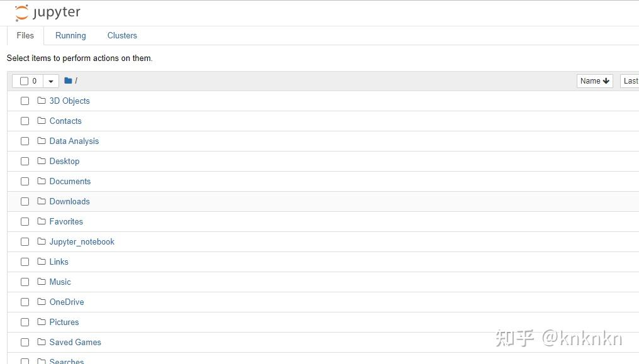Open the Clusters tab

[122, 35]
